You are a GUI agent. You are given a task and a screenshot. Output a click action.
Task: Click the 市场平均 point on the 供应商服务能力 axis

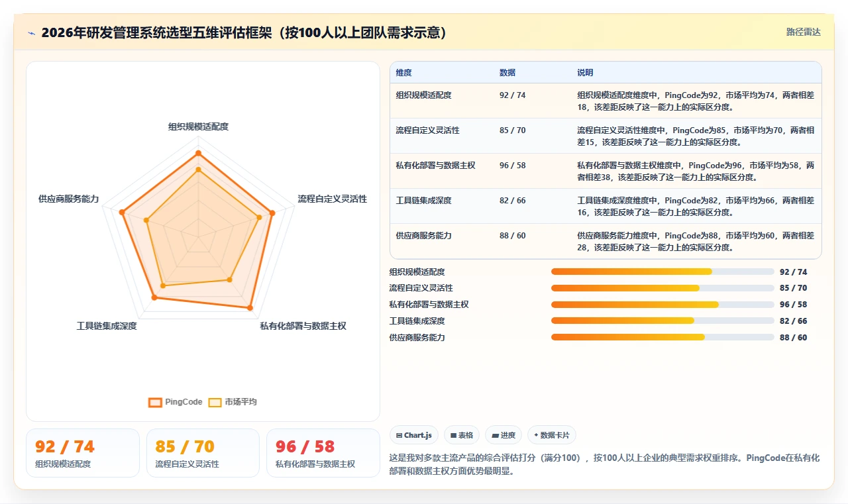(147, 219)
